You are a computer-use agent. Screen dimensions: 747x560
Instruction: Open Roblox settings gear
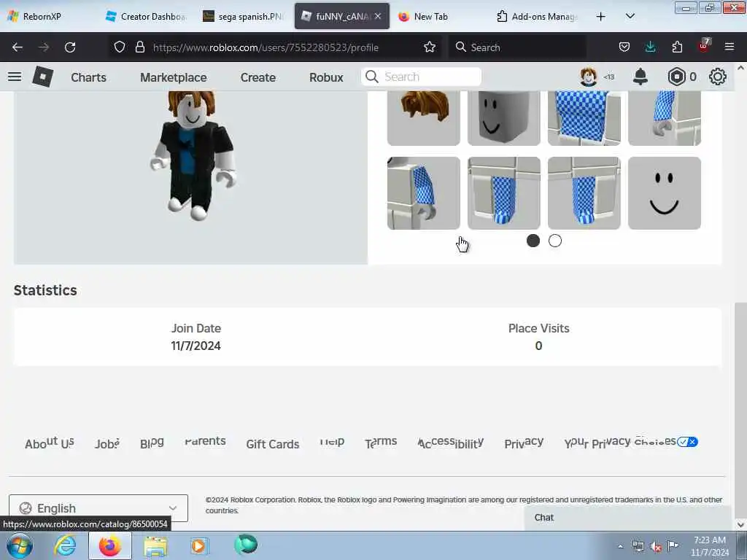click(x=718, y=77)
